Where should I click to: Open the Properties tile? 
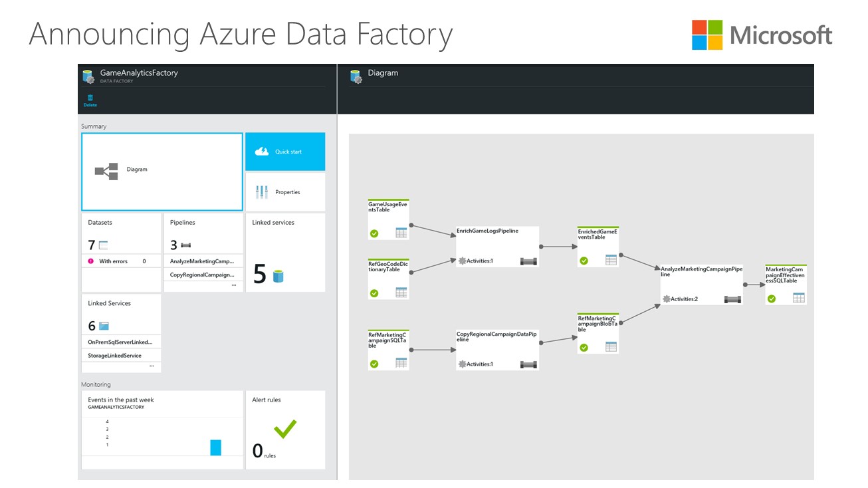[285, 192]
